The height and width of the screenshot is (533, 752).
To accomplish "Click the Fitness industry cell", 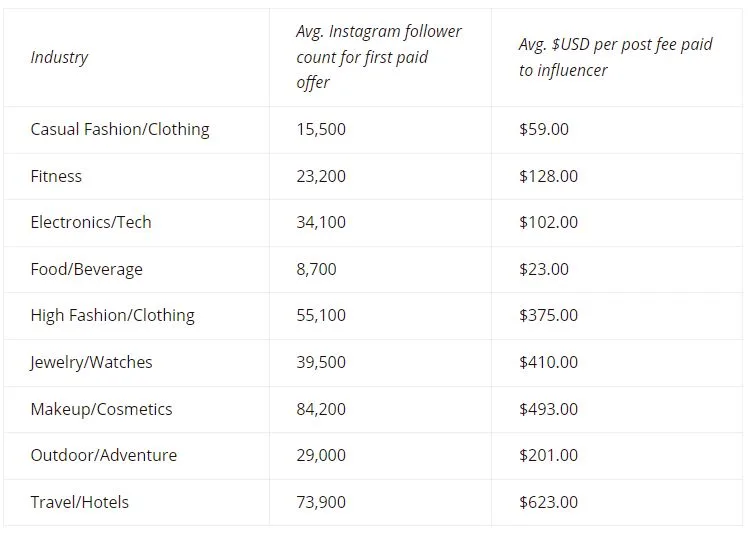I will (56, 176).
